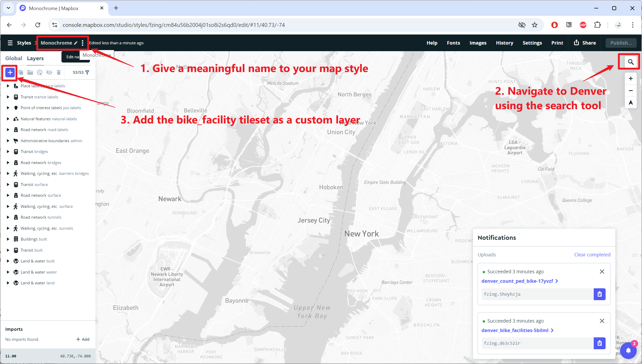
Task: Expand Administrative boundaries admin group
Action: click(x=8, y=141)
